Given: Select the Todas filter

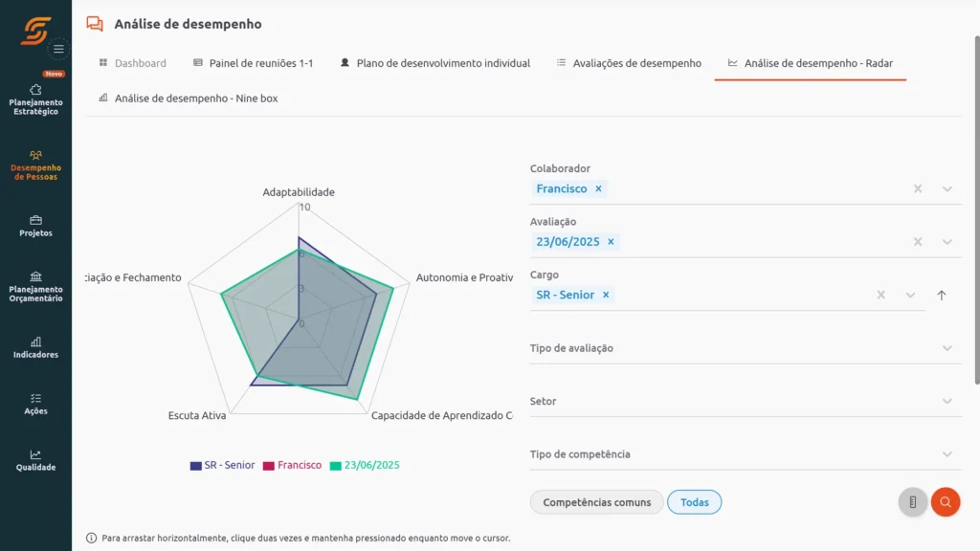Looking at the screenshot, I should click(x=695, y=502).
